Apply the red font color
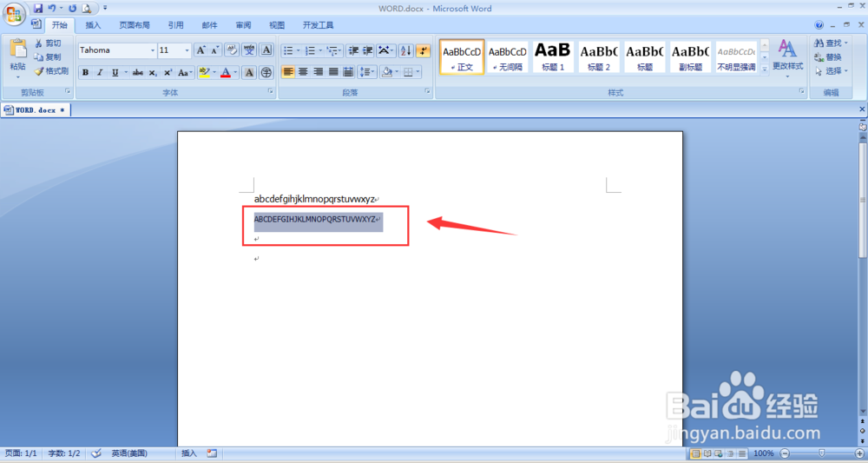The image size is (868, 463). pos(226,73)
